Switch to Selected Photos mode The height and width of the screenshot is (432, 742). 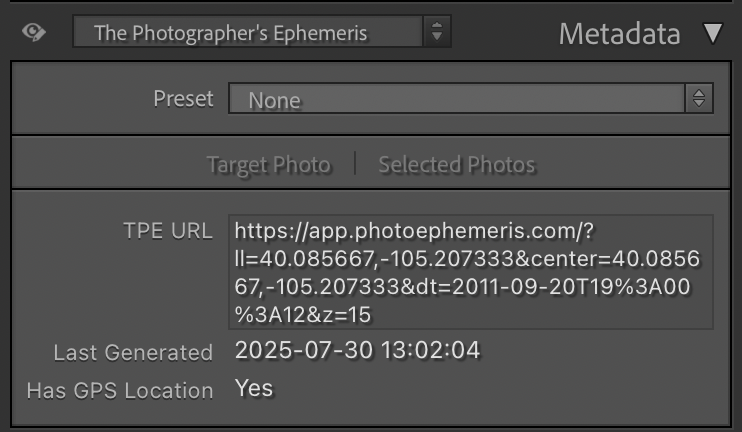(x=457, y=164)
